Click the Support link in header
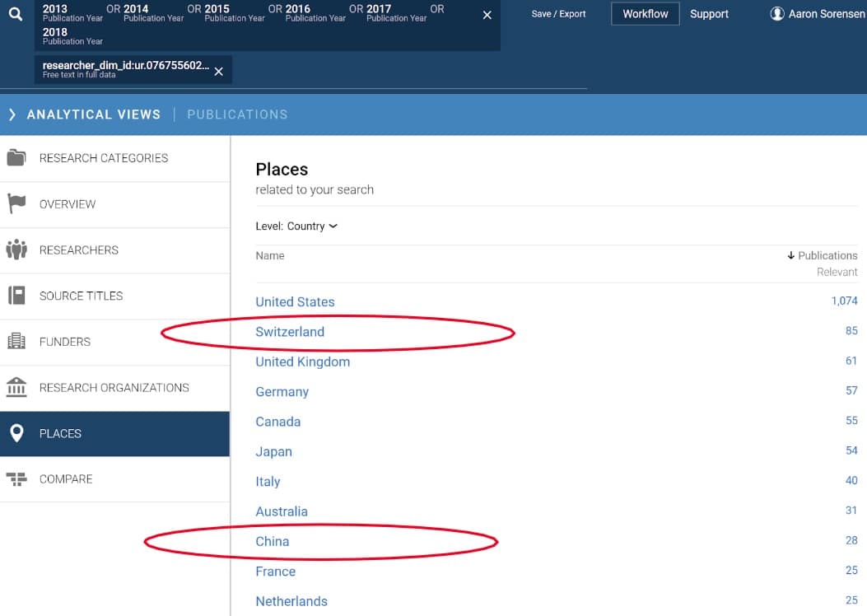Image resolution: width=867 pixels, height=616 pixels. (x=709, y=14)
